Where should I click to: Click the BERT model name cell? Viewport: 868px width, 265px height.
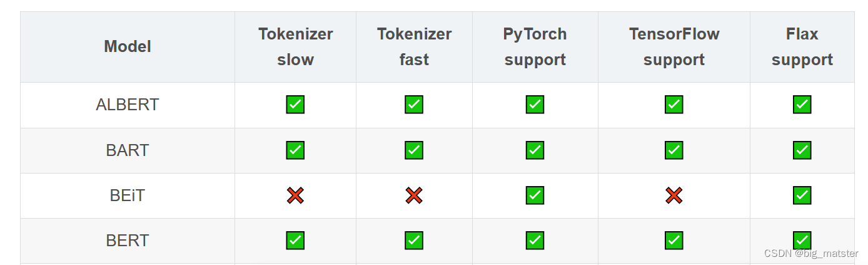coord(128,241)
